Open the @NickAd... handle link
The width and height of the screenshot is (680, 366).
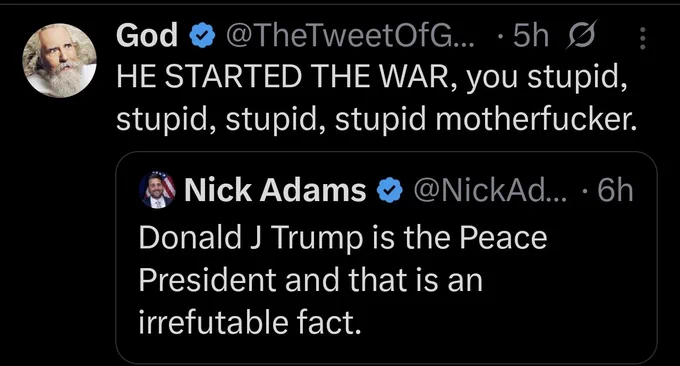pyautogui.click(x=490, y=190)
